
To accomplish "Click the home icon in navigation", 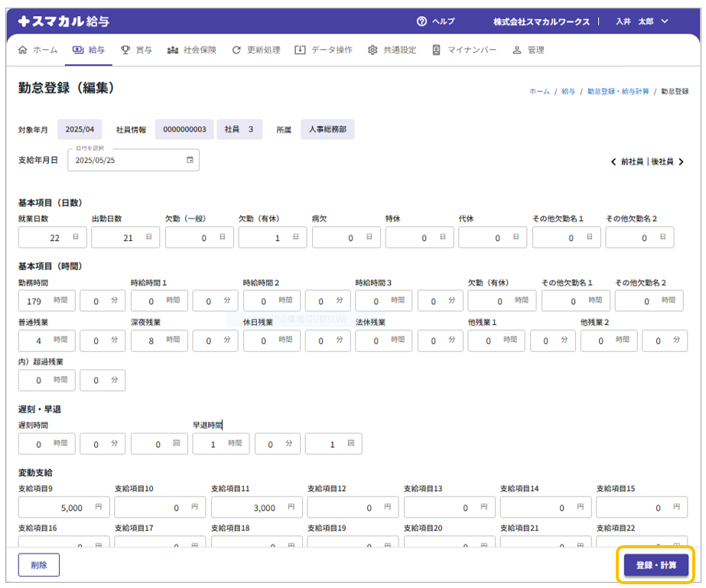I will (22, 50).
